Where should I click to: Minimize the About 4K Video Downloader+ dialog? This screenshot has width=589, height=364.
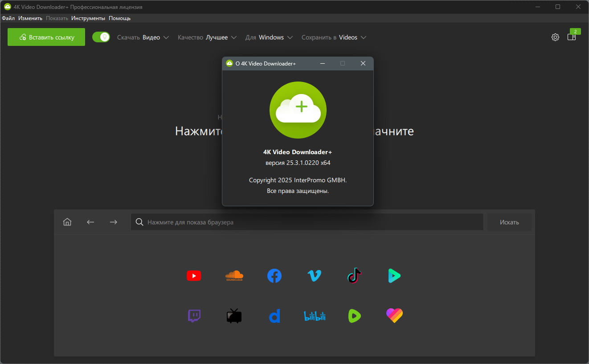(322, 63)
